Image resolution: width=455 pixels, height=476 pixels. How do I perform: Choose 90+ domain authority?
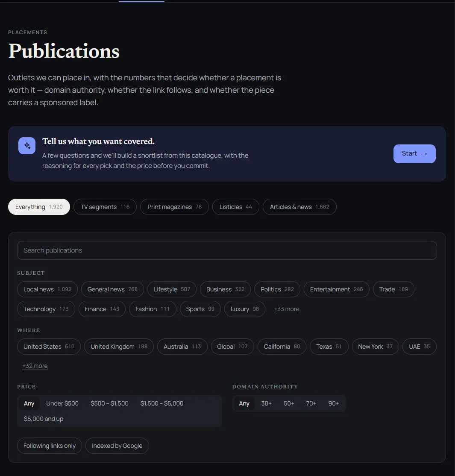[334, 403]
